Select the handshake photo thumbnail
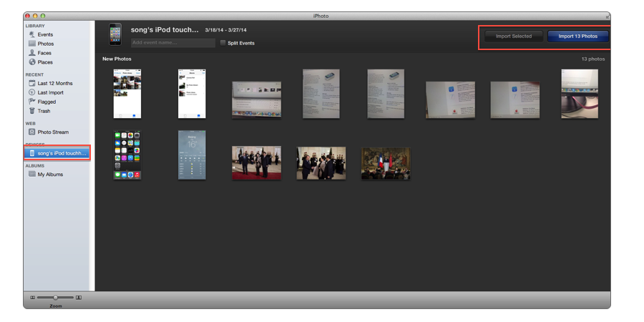This screenshot has height=322, width=644. [x=321, y=163]
